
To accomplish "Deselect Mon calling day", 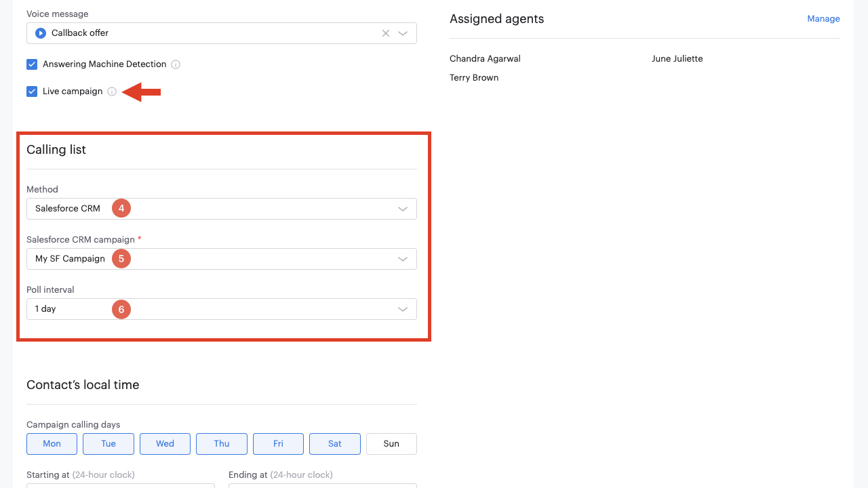I will [x=52, y=444].
